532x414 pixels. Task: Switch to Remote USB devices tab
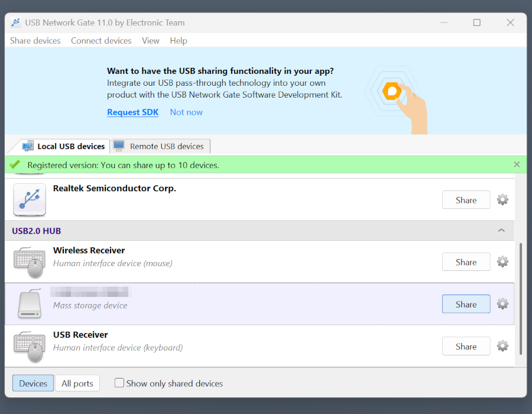(160, 146)
